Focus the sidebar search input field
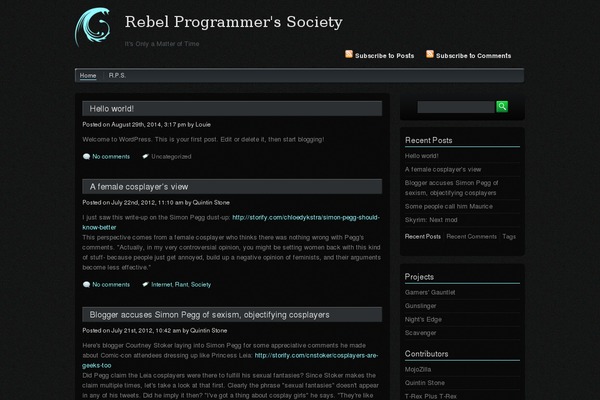This screenshot has width=600, height=400. 456,107
